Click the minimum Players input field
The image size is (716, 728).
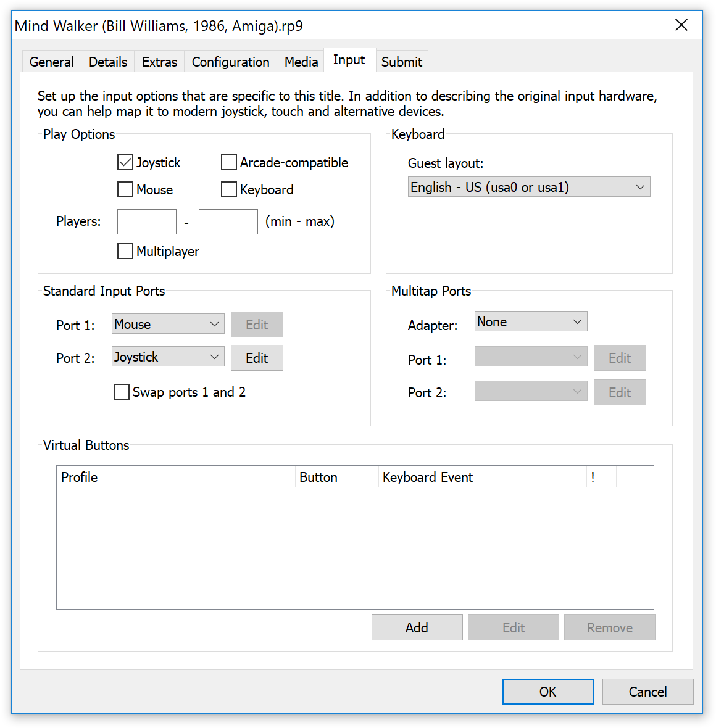pyautogui.click(x=147, y=221)
